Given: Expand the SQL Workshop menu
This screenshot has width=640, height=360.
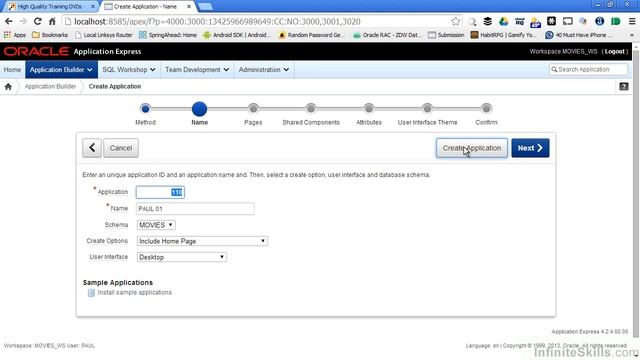Looking at the screenshot, I should point(129,70).
